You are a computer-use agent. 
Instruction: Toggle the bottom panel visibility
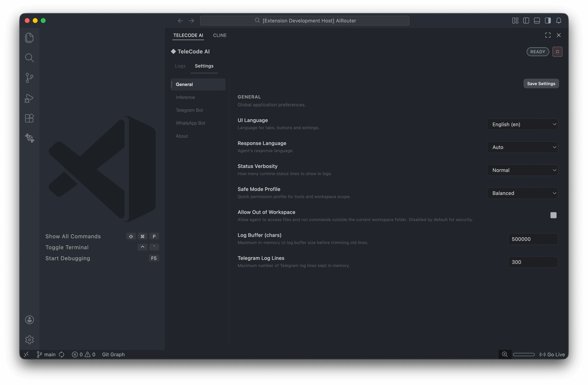click(x=537, y=21)
